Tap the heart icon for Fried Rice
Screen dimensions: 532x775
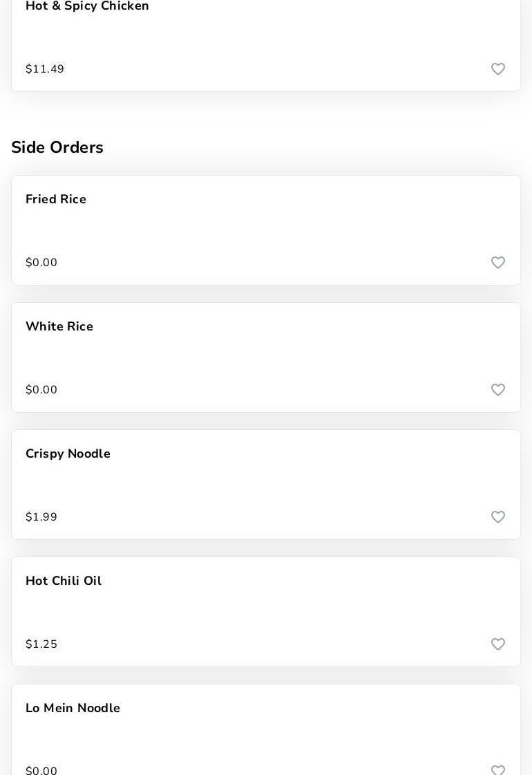(x=498, y=263)
